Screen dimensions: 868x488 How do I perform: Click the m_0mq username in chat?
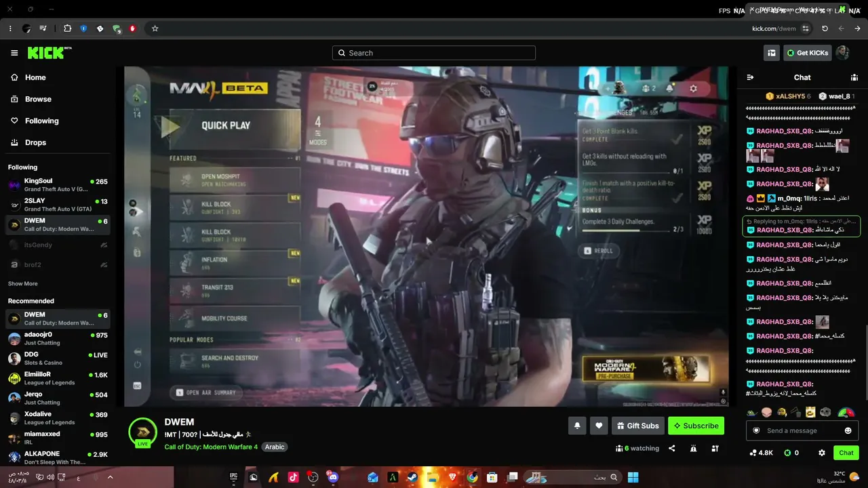[x=789, y=199]
